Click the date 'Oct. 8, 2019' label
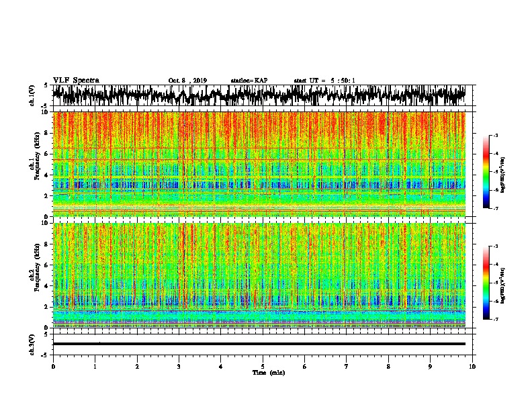This screenshot has width=532, height=411. click(x=187, y=81)
